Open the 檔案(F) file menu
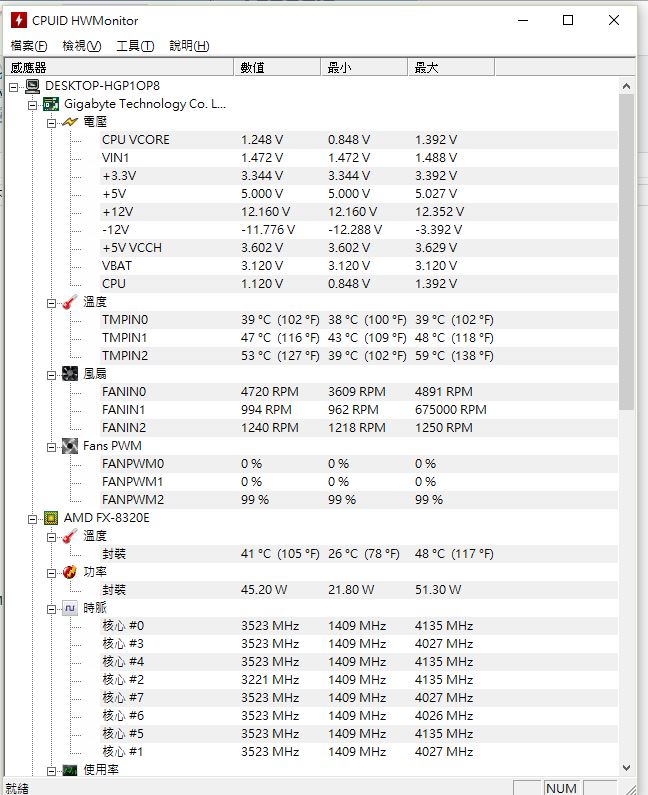The width and height of the screenshot is (648, 795). pos(29,46)
